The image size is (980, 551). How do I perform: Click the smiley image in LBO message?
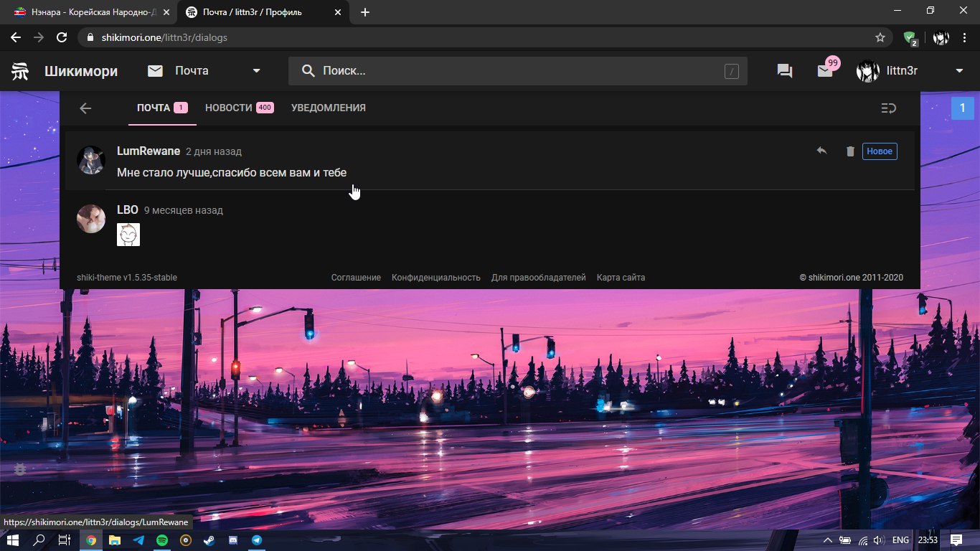click(128, 235)
